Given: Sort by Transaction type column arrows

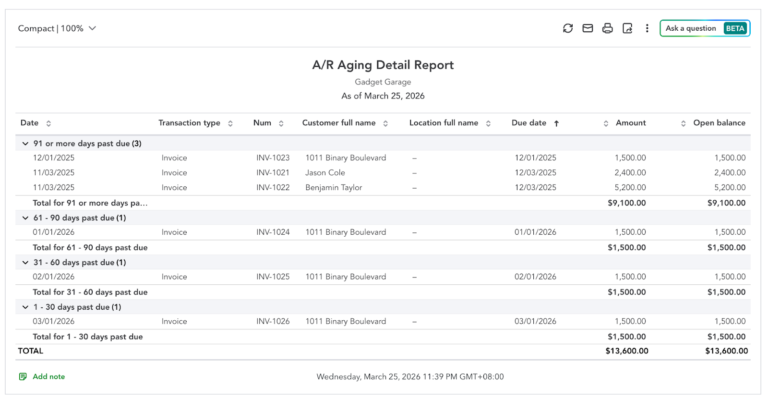Looking at the screenshot, I should pos(230,123).
